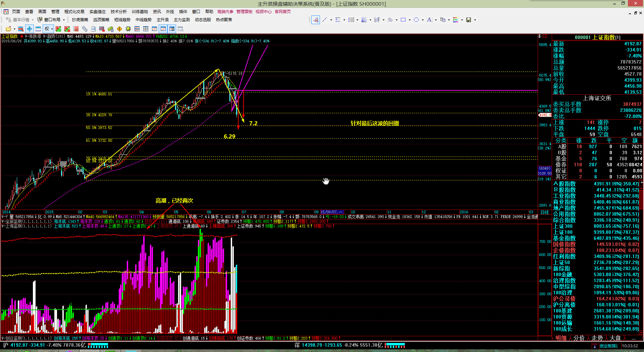The width and height of the screenshot is (644, 352).
Task: Toggle the drawing pencil mode button
Action: [x=315, y=20]
